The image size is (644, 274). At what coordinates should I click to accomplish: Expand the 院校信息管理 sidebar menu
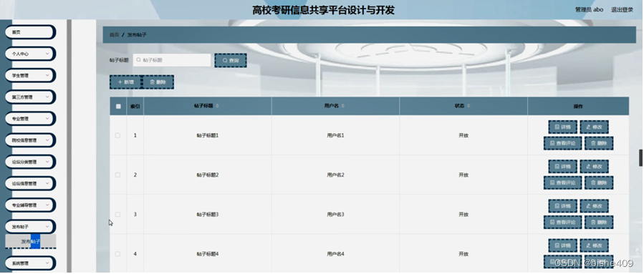tap(29, 140)
